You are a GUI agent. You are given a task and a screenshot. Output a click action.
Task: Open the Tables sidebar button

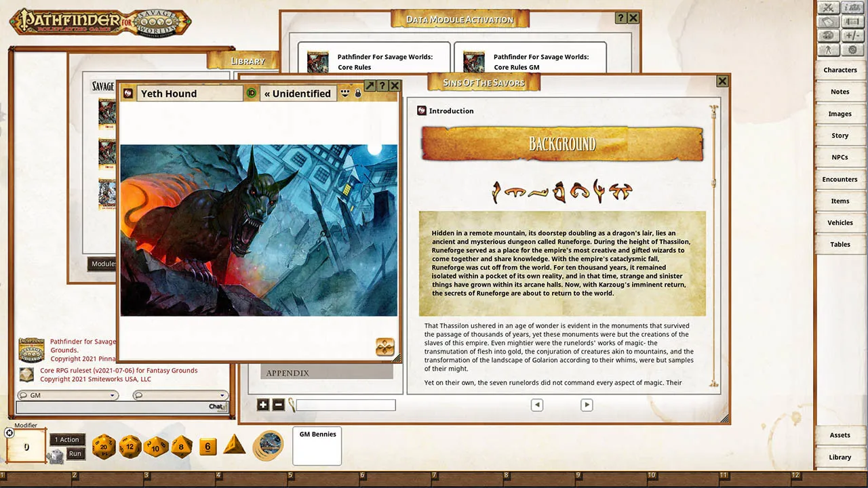[x=840, y=244]
